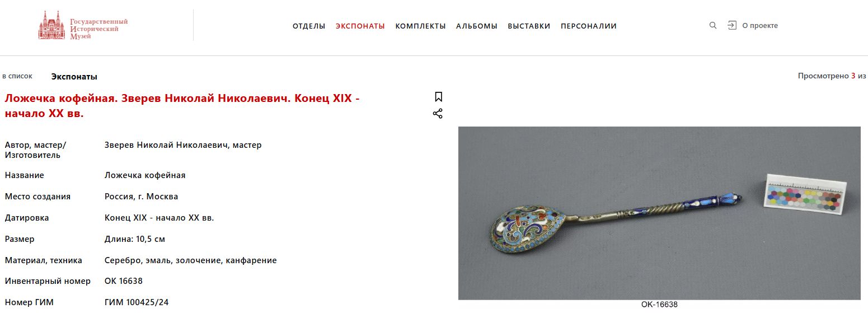Click the exhibit title heading
Viewport: 868px width, 313px height.
182,106
